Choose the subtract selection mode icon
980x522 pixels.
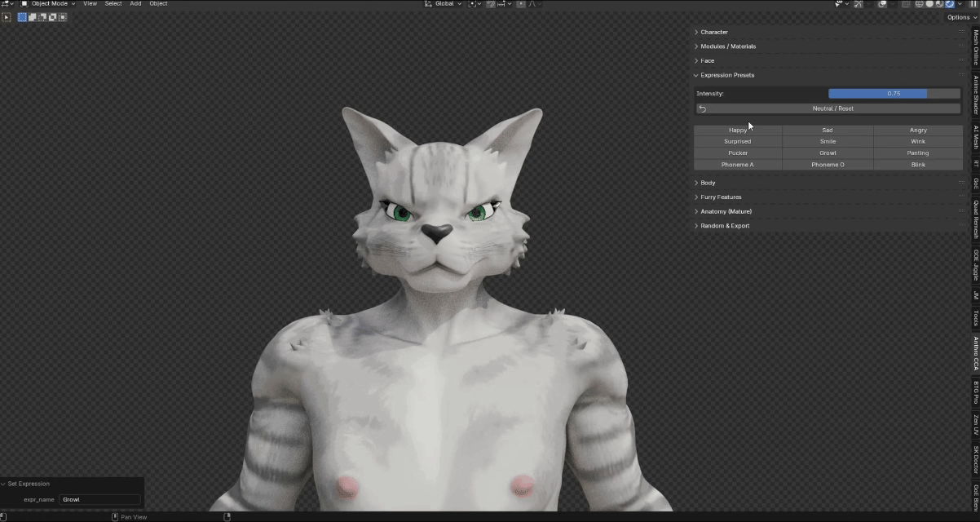coord(42,17)
